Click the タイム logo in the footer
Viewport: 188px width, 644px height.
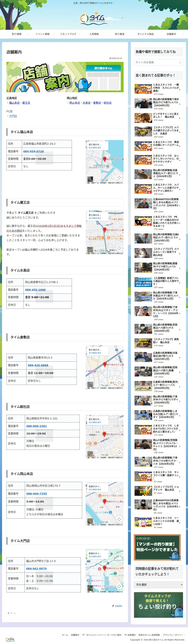coord(10,639)
